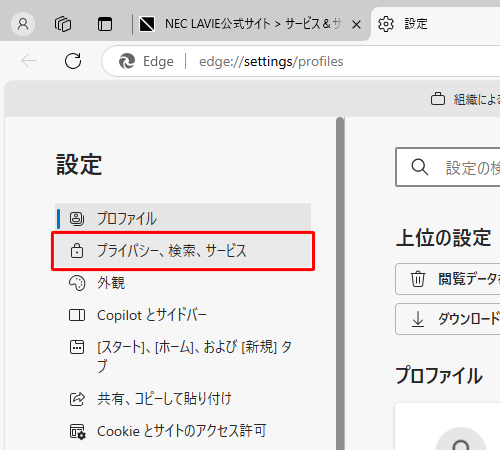Click the 組織による managed notice text
The height and width of the screenshot is (450, 500).
477,99
